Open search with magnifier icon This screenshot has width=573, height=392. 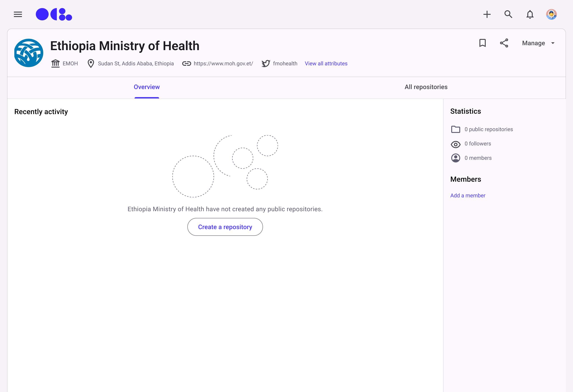pos(508,14)
